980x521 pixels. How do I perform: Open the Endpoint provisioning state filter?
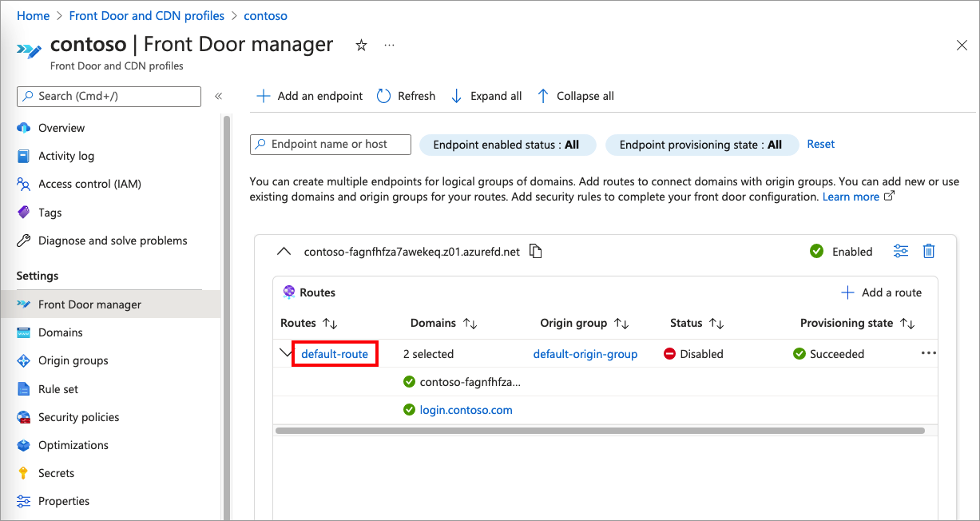pyautogui.click(x=701, y=145)
